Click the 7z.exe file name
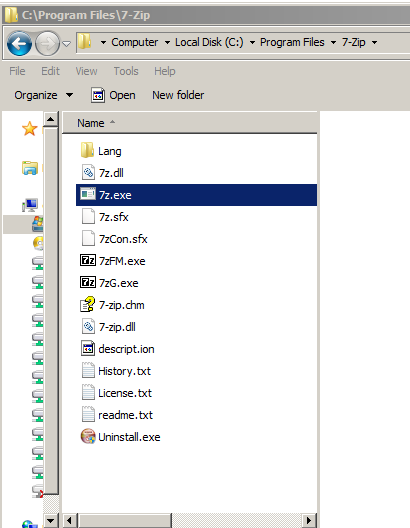The width and height of the screenshot is (410, 528). tap(115, 195)
